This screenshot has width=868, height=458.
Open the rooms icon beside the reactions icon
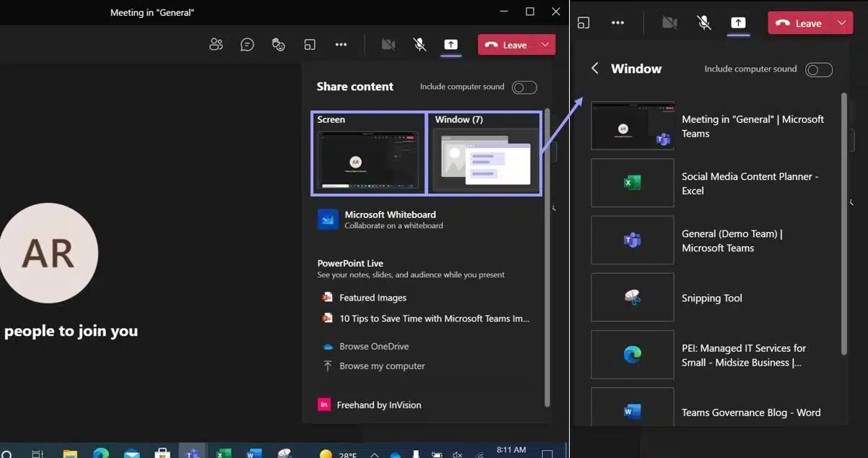pyautogui.click(x=310, y=45)
